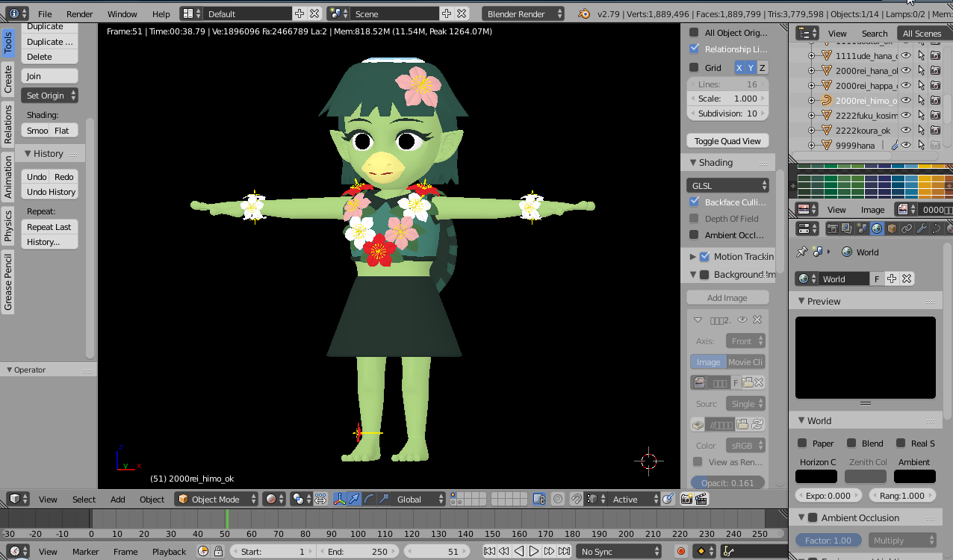Click the Add Image button
The image size is (953, 560).
pyautogui.click(x=727, y=297)
